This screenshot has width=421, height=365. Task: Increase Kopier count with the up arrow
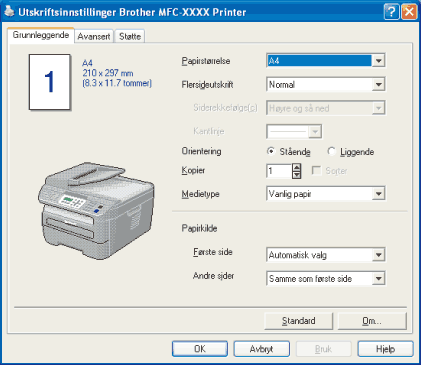pyautogui.click(x=296, y=167)
